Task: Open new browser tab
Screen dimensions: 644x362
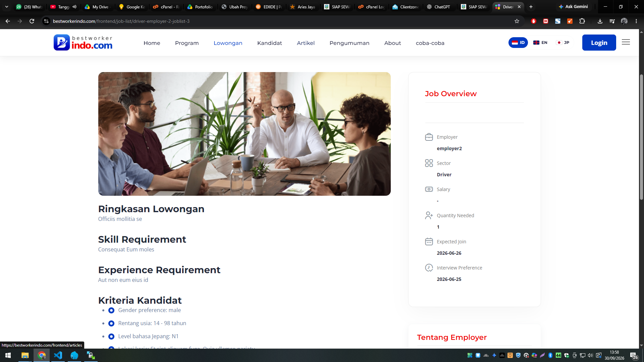Action: pos(531,7)
